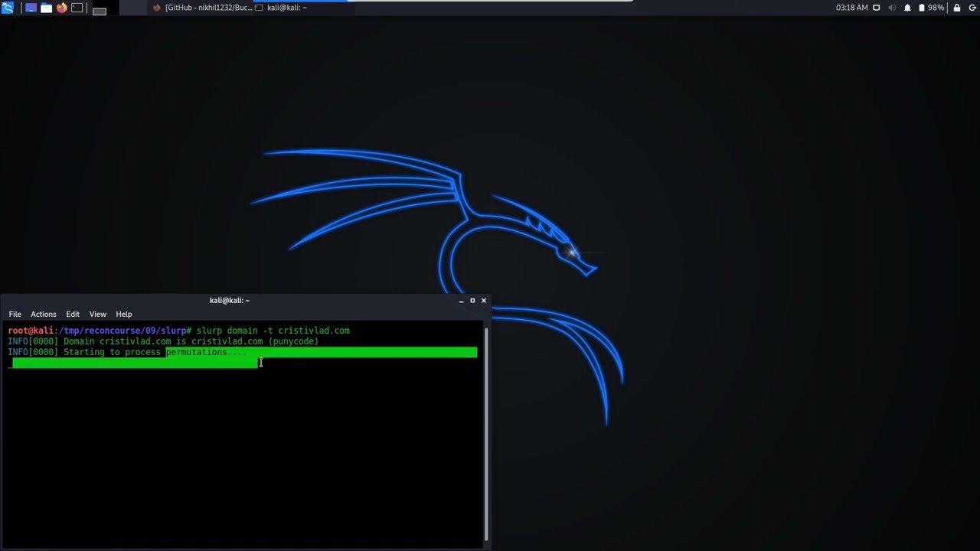
Task: Switch to the GitHub Firefox window in taskbar
Action: point(202,8)
